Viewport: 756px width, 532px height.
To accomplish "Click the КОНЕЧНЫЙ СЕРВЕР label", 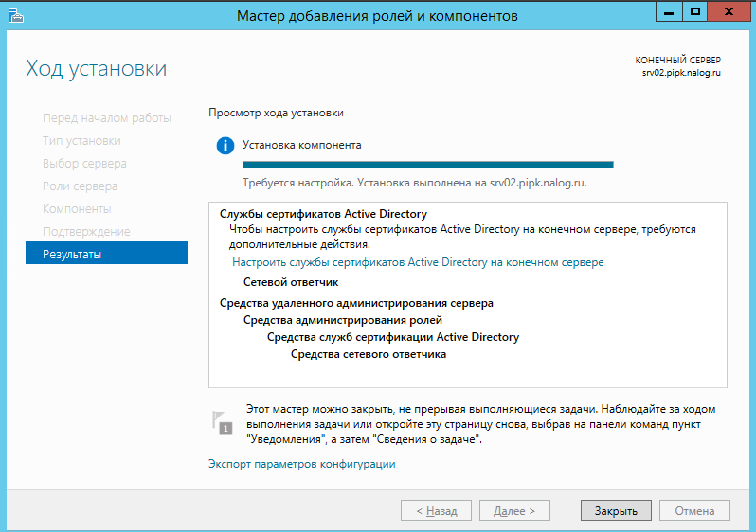I will pos(678,61).
